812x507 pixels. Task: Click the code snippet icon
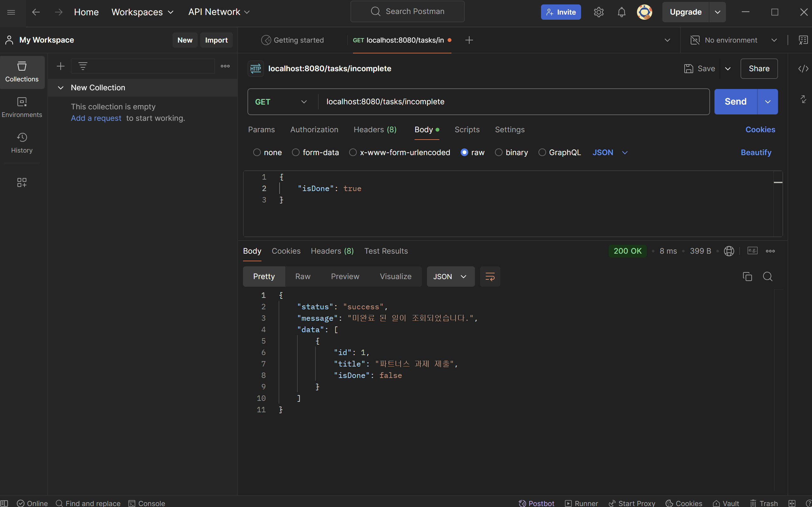803,69
